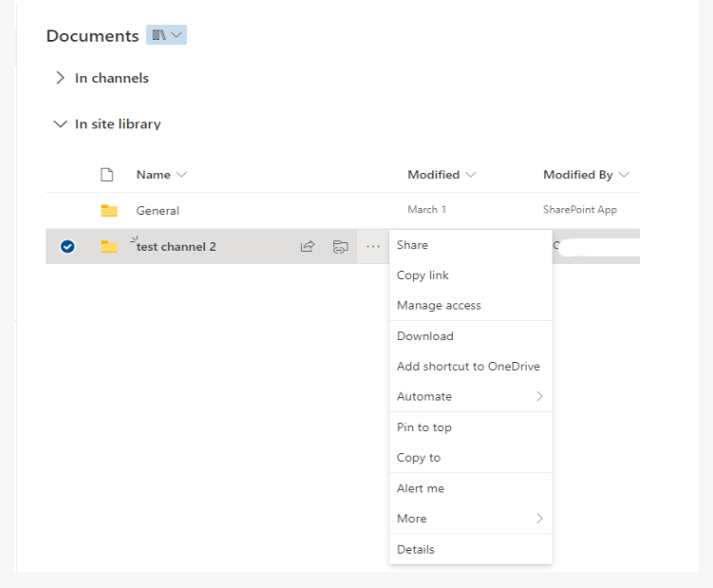The width and height of the screenshot is (713, 588).
Task: Expand the In channels section
Action: pyautogui.click(x=60, y=78)
